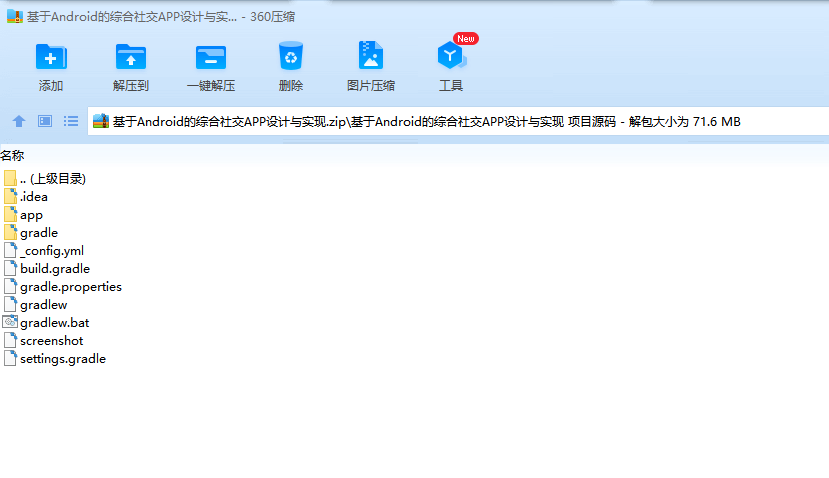This screenshot has width=829, height=478.
Task: Go up one level with the up arrow
Action: click(x=19, y=121)
